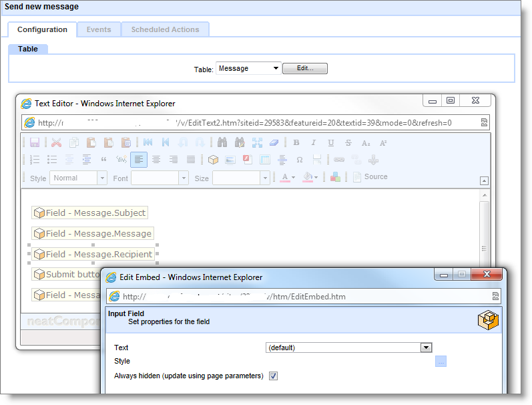Toggle Source view in the editor
Image resolution: width=532 pixels, height=405 pixels.
coord(370,177)
